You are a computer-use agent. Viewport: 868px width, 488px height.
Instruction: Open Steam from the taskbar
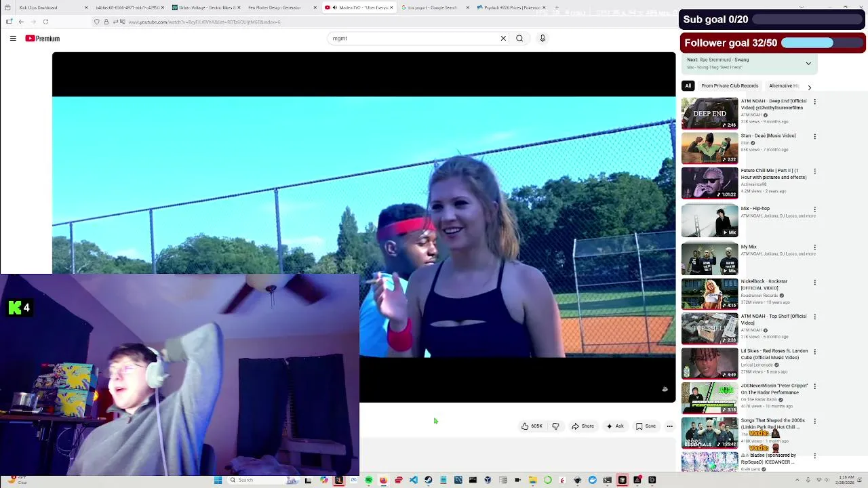point(428,480)
